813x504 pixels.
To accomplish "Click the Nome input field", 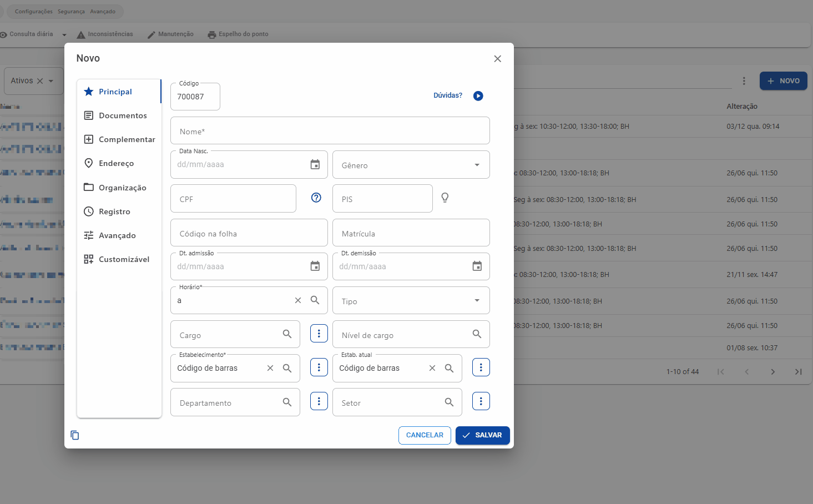I will [x=330, y=131].
